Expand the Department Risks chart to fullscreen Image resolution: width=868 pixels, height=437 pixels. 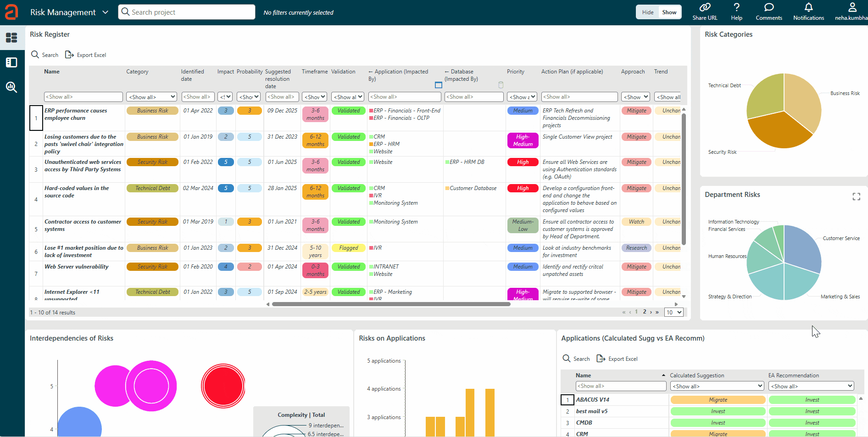[856, 196]
